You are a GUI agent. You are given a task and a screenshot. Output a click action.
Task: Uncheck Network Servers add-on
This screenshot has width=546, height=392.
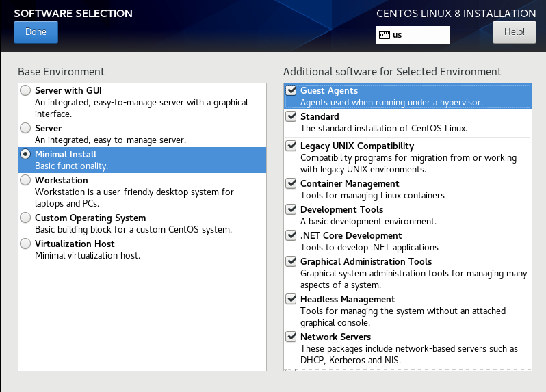(x=291, y=337)
